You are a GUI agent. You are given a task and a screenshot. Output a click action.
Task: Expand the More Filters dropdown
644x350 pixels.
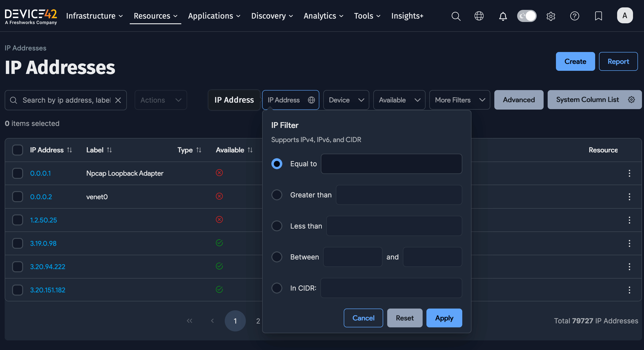[x=459, y=100]
